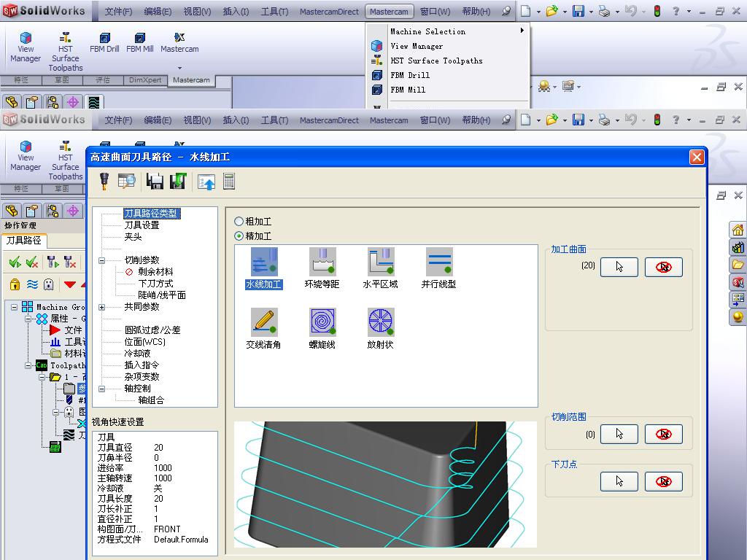The image size is (747, 560).
Task: Select FBM Mill entry in Mastercam dropdown menu
Action: (x=408, y=90)
